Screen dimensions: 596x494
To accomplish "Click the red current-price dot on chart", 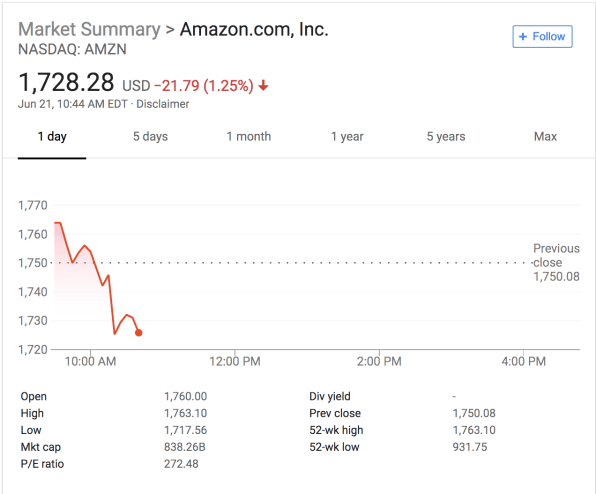I will [x=139, y=333].
